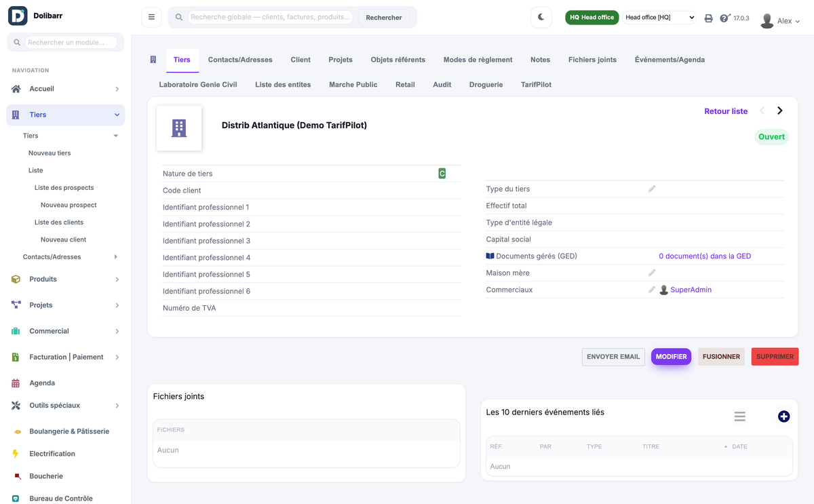814x504 pixels.
Task: Open the Modes de règlement tab
Action: tap(478, 60)
